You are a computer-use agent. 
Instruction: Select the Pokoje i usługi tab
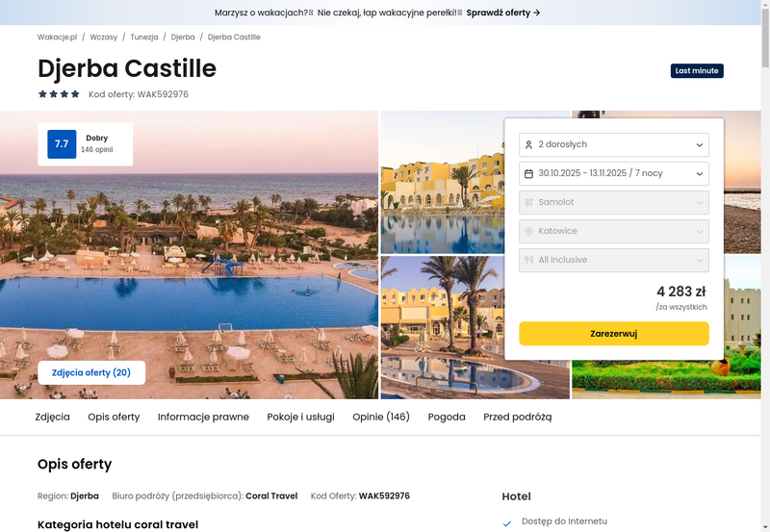coord(300,417)
